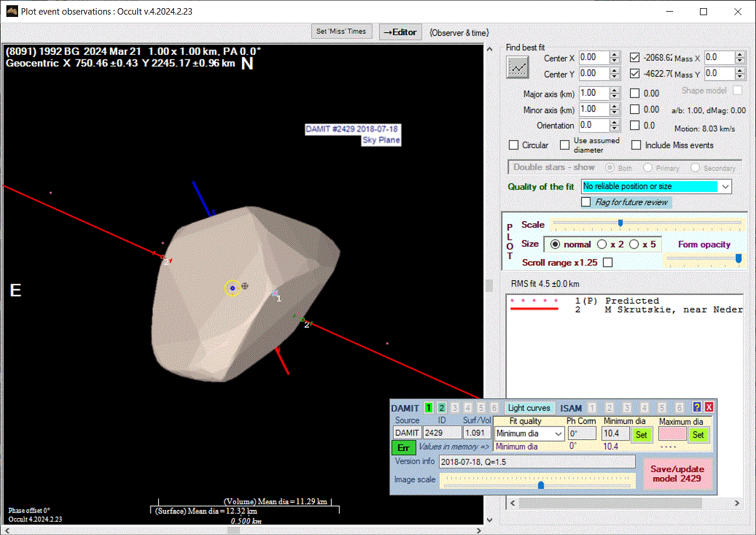The height and width of the screenshot is (535, 756).
Task: Toggle Flag for future review checkbox
Action: pos(587,202)
